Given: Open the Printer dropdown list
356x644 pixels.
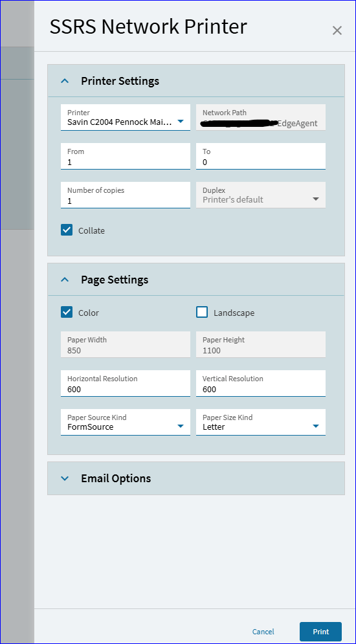Looking at the screenshot, I should coord(180,122).
